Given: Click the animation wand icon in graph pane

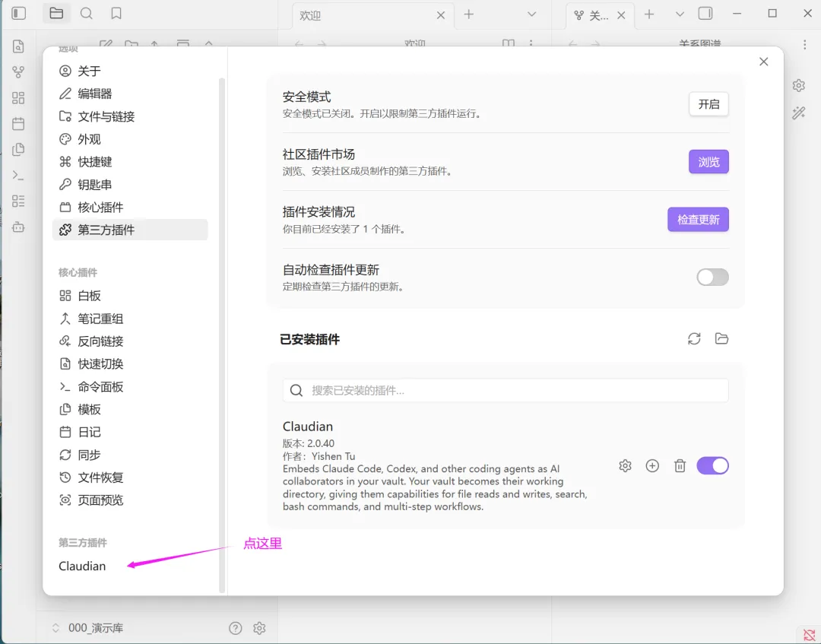Looking at the screenshot, I should pos(798,113).
